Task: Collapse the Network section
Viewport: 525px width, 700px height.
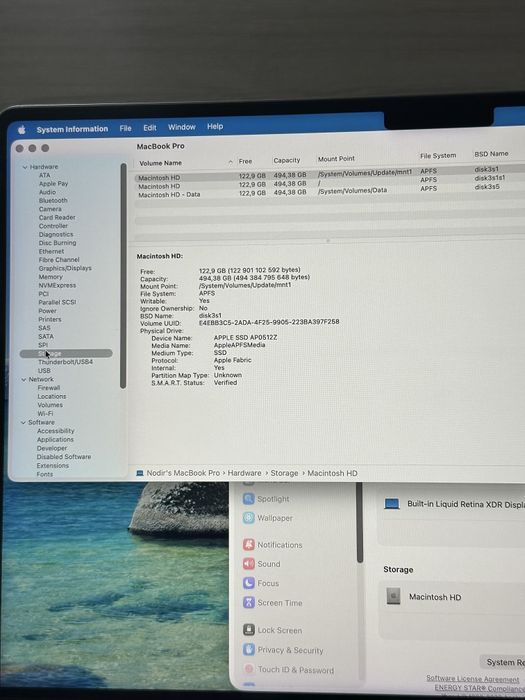Action: [24, 379]
